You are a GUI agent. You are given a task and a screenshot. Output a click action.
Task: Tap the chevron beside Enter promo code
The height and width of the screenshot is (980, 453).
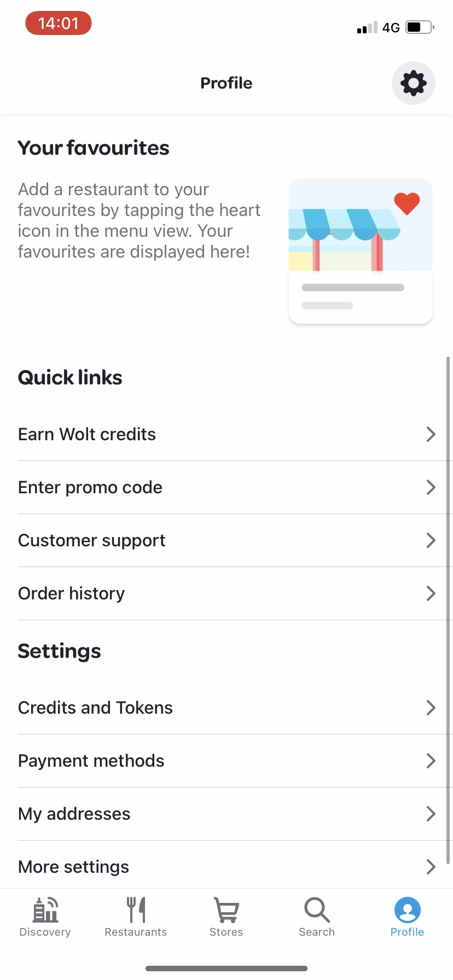pos(431,487)
